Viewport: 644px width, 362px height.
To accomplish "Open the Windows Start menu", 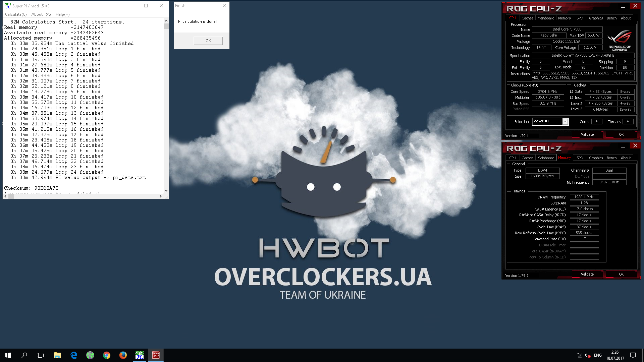I will coord(8,355).
